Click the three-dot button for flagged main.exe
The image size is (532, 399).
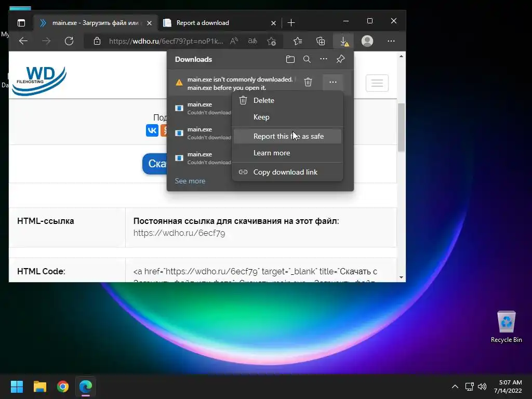point(333,82)
